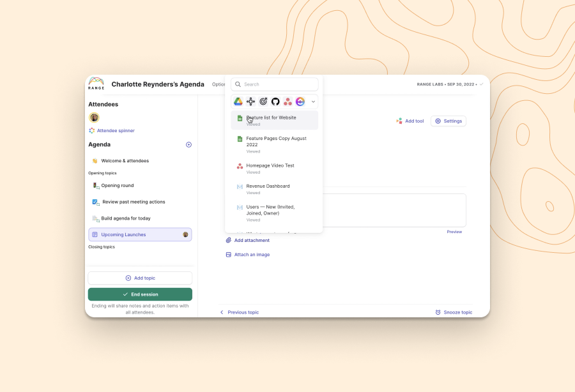The height and width of the screenshot is (392, 575).
Task: Select Feature list for Website result
Action: pos(274,121)
